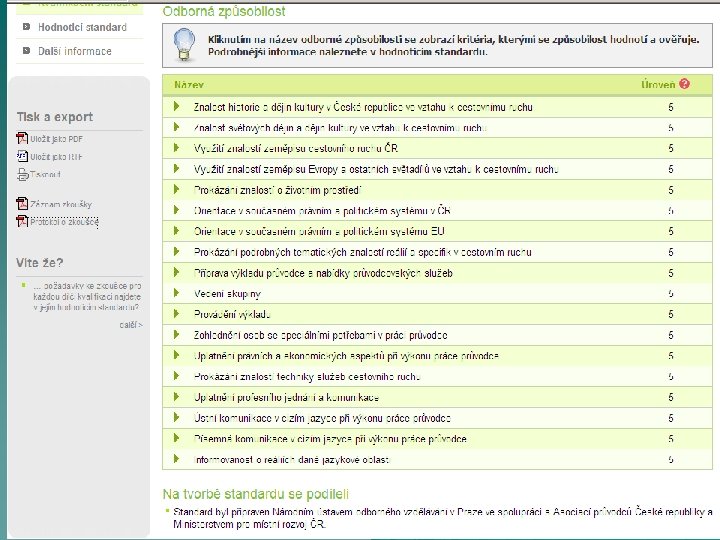Click the RTF document icon
Viewport: 720px width, 540px height.
click(x=22, y=156)
